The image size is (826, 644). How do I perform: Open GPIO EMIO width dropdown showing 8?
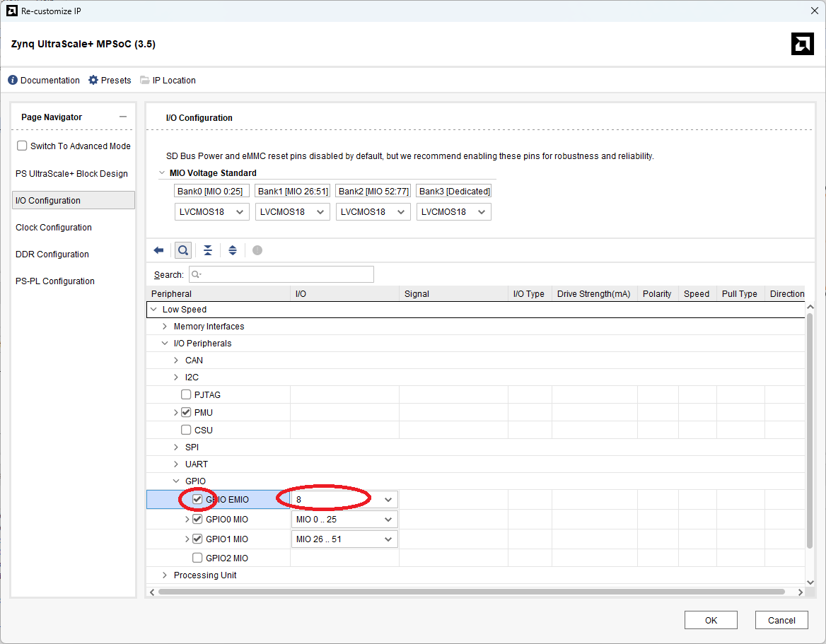point(344,499)
